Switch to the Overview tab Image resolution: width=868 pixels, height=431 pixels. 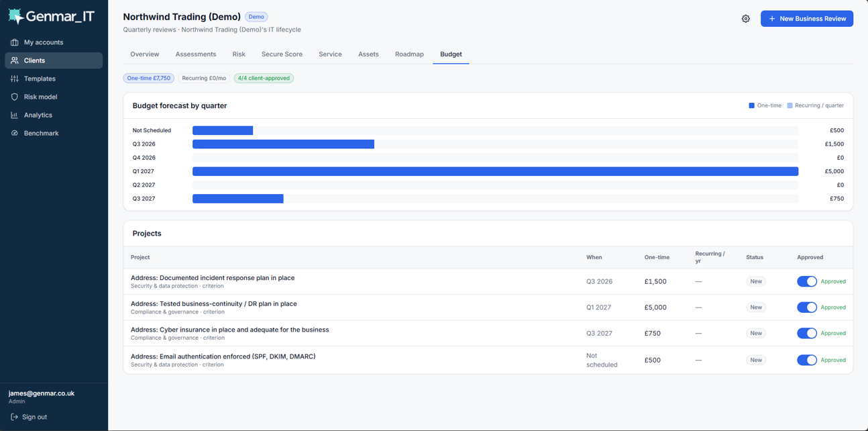point(145,54)
